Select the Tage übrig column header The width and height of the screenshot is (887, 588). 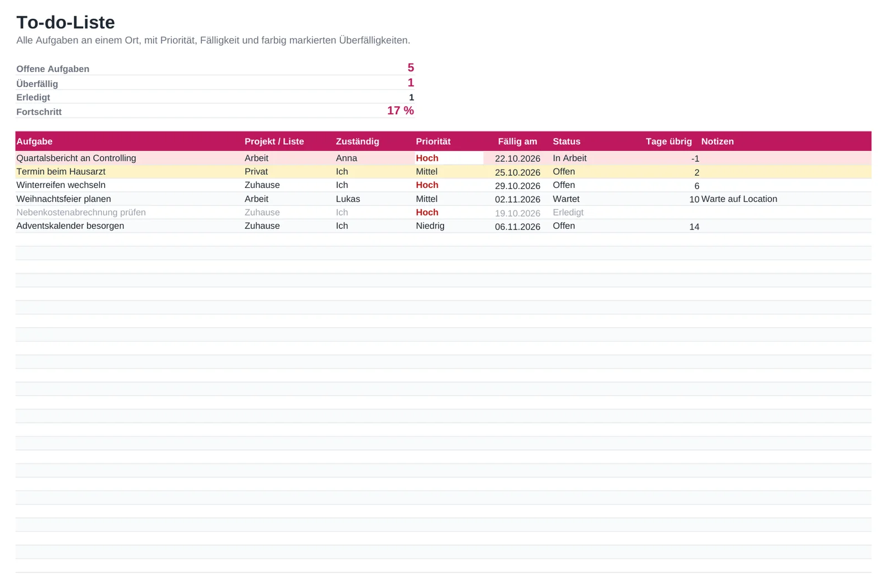click(x=669, y=141)
